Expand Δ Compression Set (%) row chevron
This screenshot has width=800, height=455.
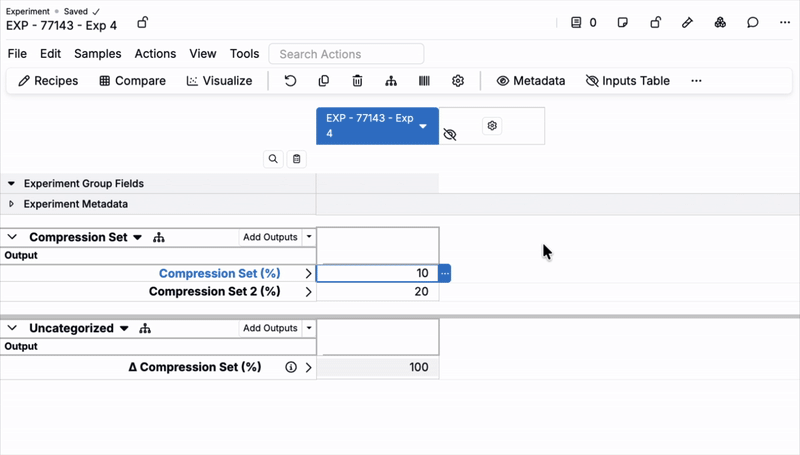(x=308, y=367)
